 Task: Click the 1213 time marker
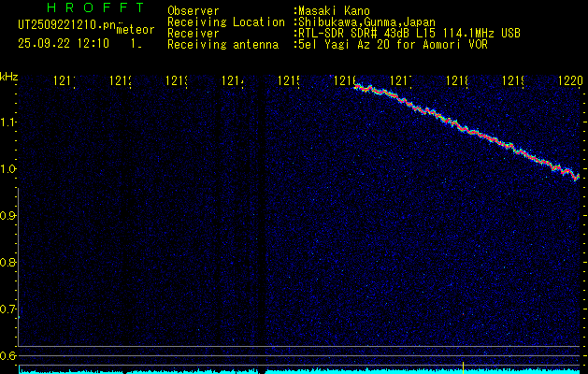coord(177,81)
